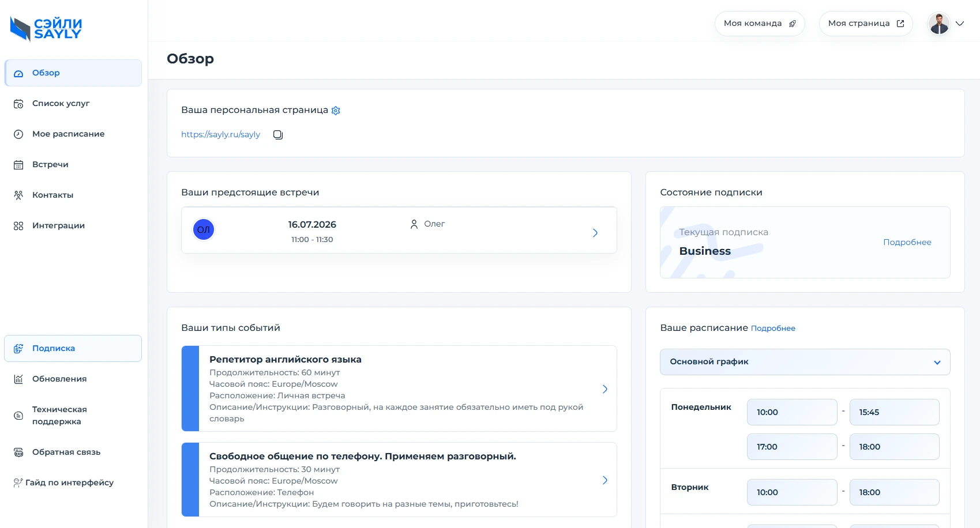Open the user profile avatar
The height and width of the screenshot is (528, 980).
click(x=938, y=24)
